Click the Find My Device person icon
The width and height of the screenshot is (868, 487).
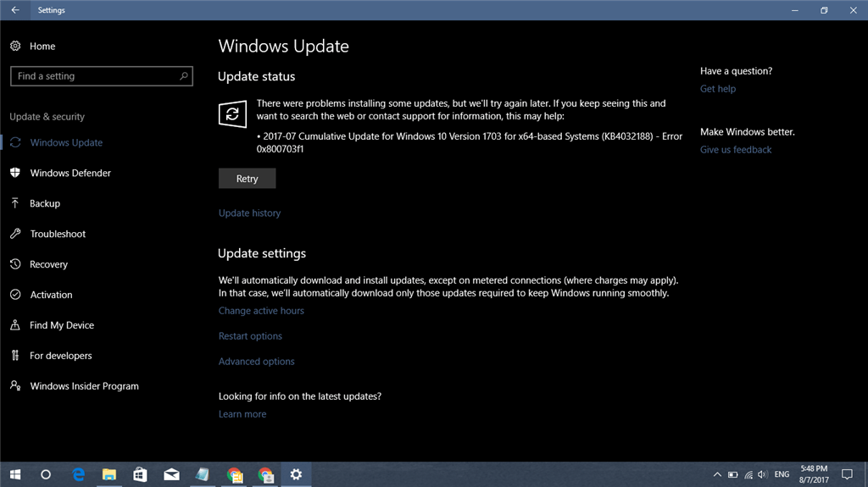coord(15,325)
